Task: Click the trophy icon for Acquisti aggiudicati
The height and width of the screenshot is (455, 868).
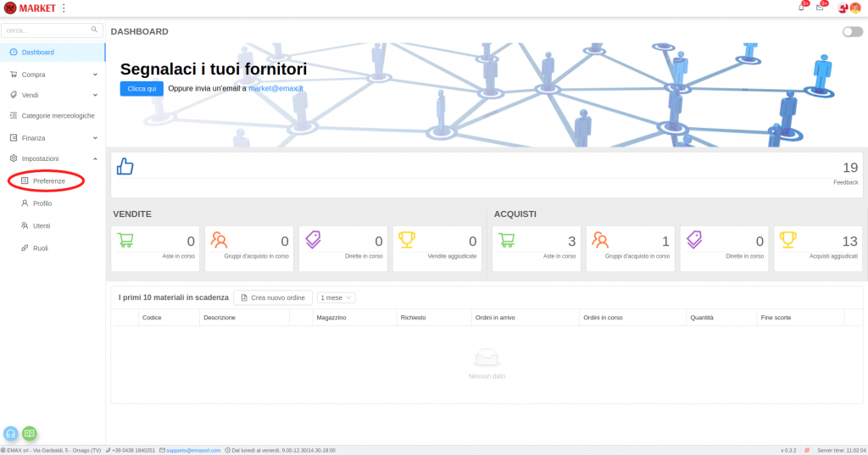Action: coord(787,240)
